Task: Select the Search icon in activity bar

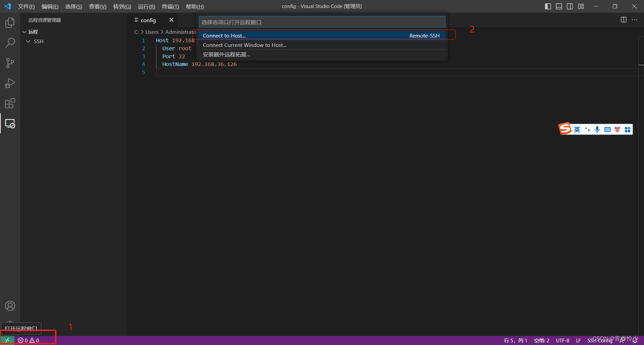Action: [10, 43]
